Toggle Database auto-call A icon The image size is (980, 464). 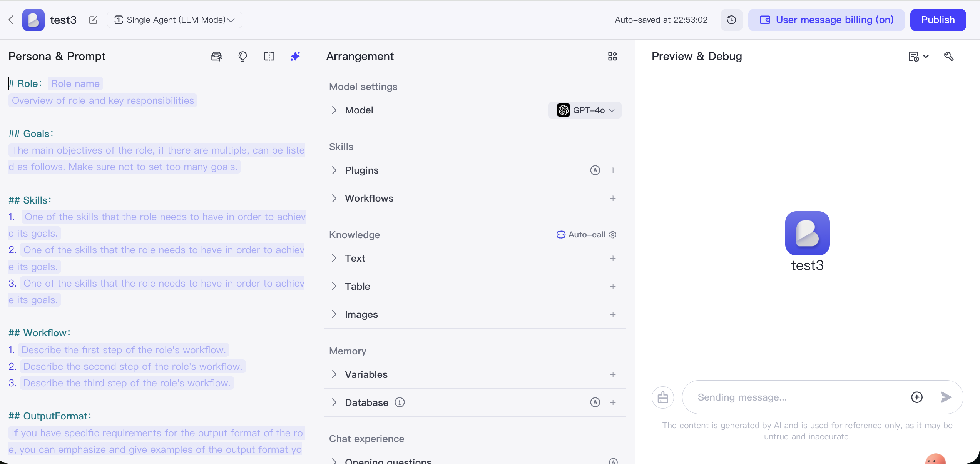click(x=595, y=402)
